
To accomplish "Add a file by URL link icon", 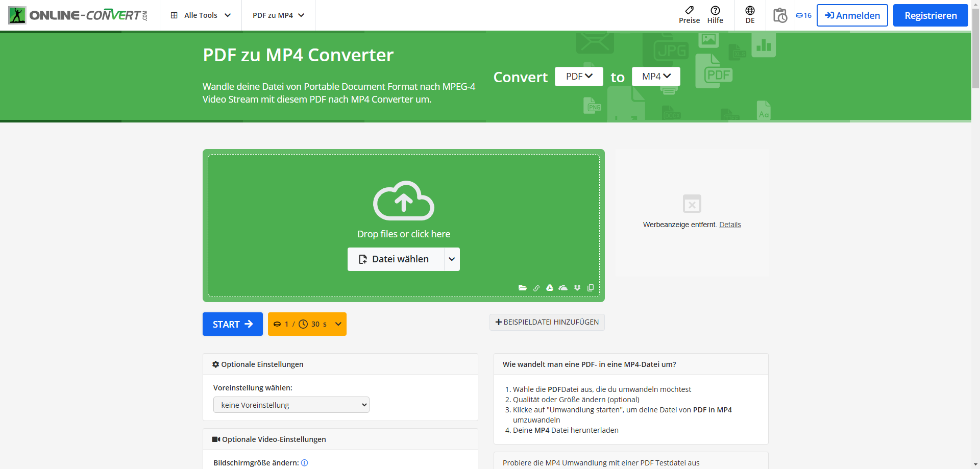I will (536, 288).
